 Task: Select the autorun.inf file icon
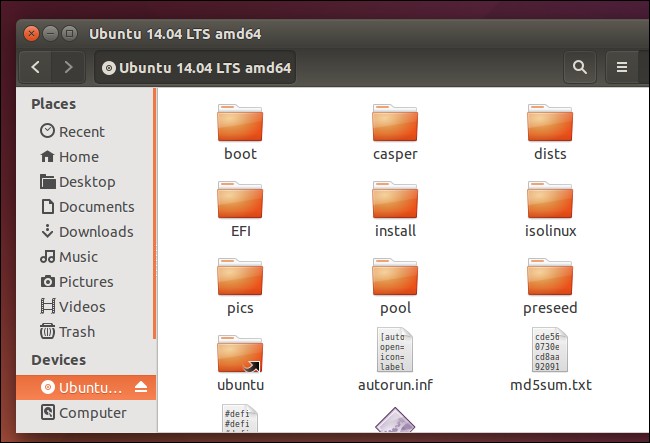[x=395, y=350]
